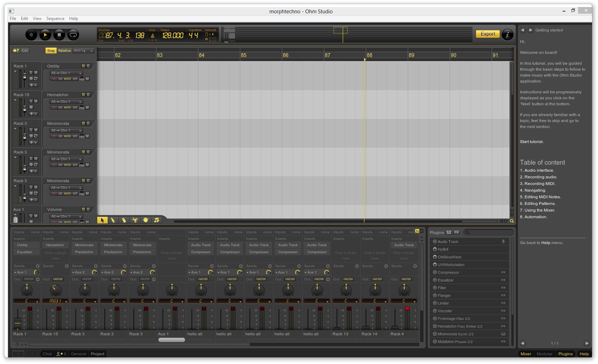Open Oddity MIDI input channel dropdown
The width and height of the screenshot is (598, 364).
[x=66, y=73]
